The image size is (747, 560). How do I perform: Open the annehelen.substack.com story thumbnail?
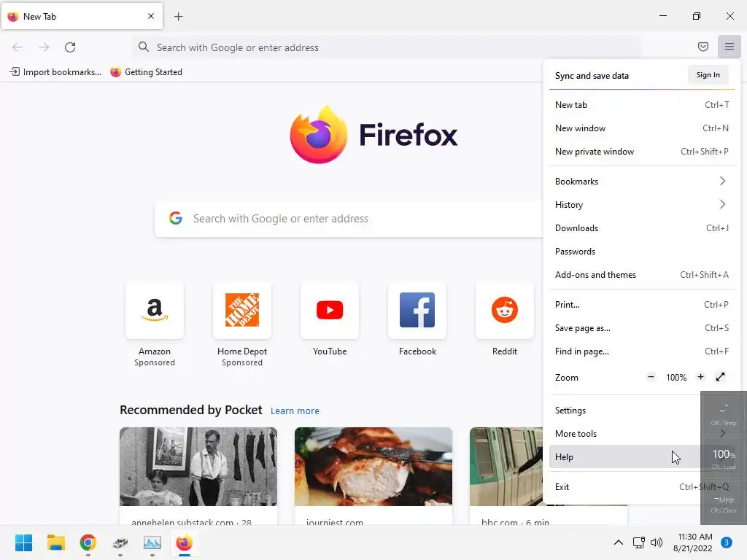[198, 467]
